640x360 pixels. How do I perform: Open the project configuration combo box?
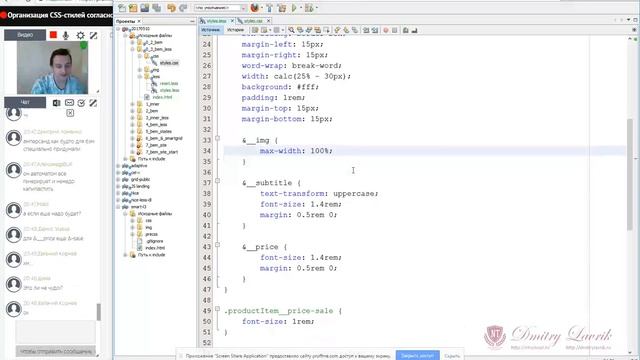click(220, 8)
